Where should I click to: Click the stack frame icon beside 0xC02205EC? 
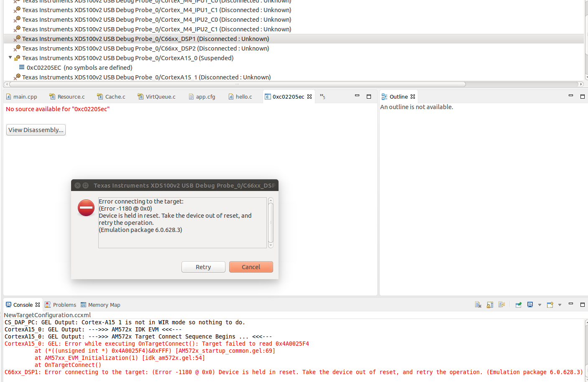pyautogui.click(x=22, y=67)
